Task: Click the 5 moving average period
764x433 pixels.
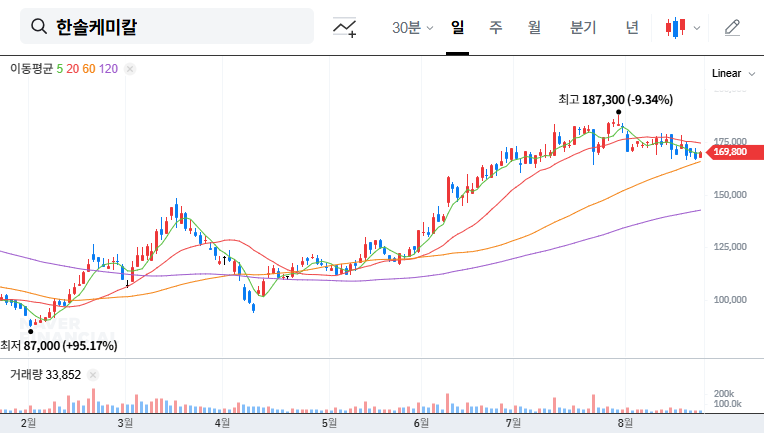Action: (59, 69)
